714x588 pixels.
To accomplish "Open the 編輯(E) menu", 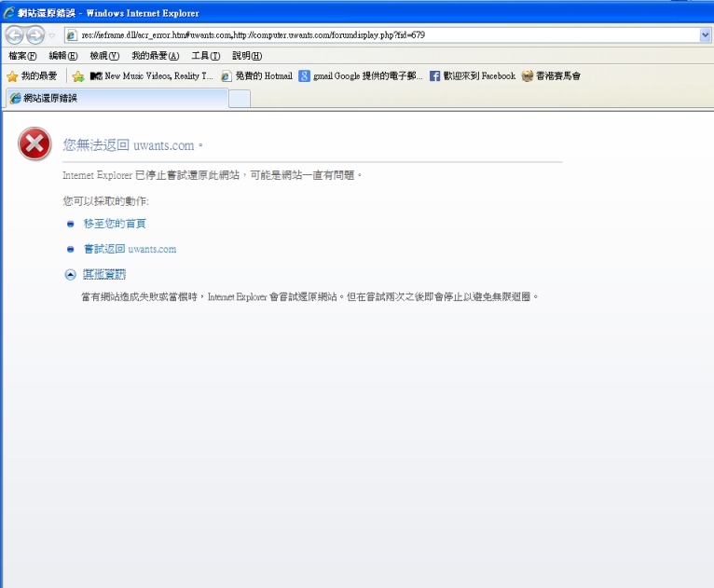I will tap(63, 56).
